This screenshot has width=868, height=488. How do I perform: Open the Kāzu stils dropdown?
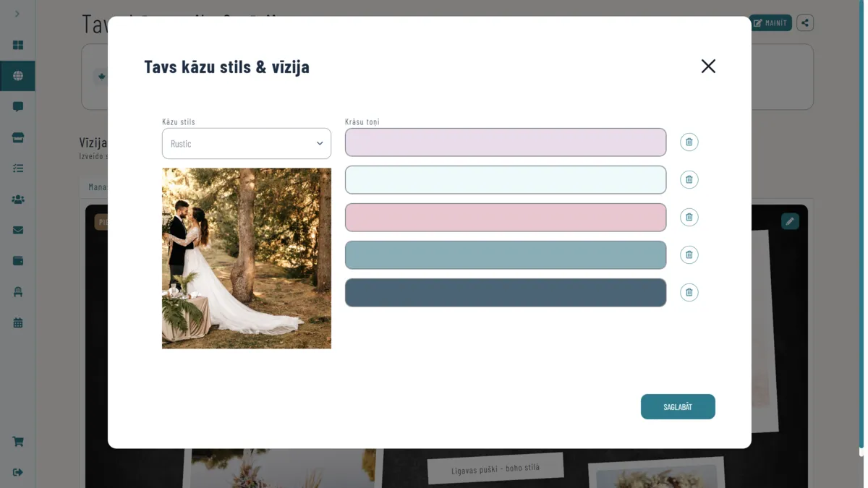pyautogui.click(x=246, y=144)
